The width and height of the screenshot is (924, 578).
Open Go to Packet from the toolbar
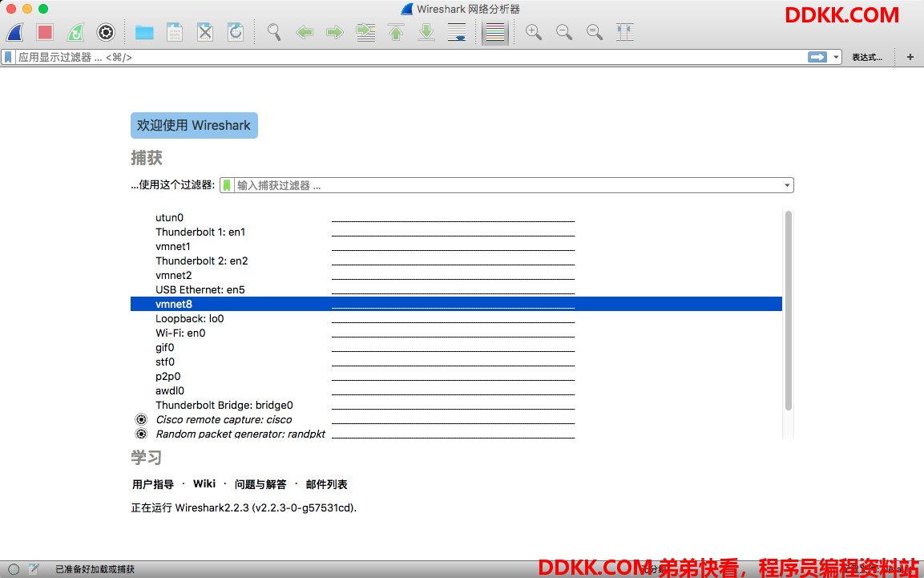pos(365,32)
